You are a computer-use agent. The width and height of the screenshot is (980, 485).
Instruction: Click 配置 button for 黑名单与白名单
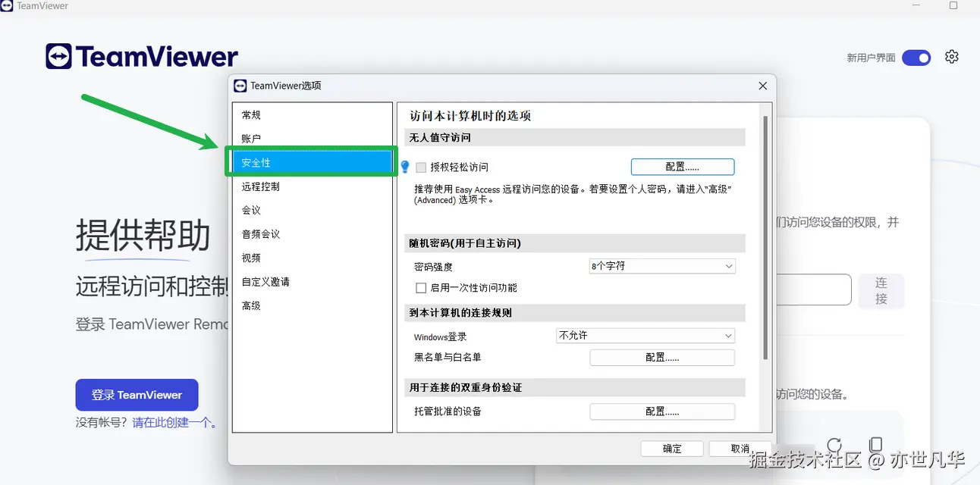pyautogui.click(x=662, y=358)
